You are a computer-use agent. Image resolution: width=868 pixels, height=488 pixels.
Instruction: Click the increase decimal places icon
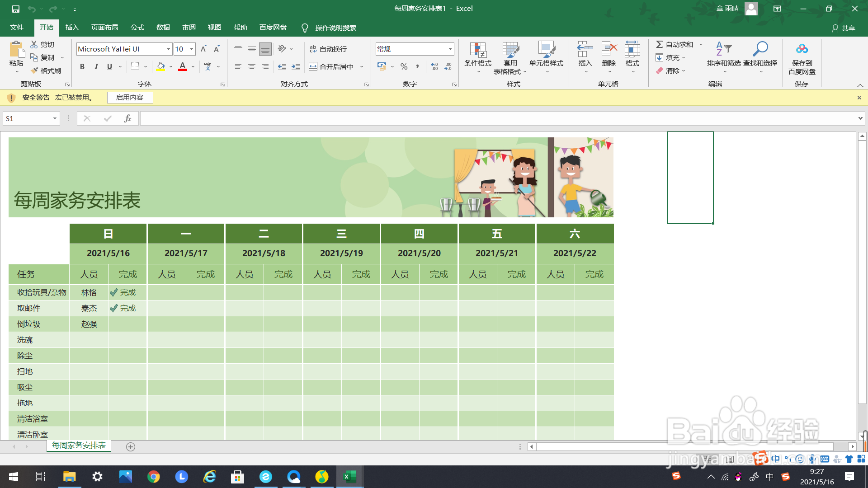(434, 66)
